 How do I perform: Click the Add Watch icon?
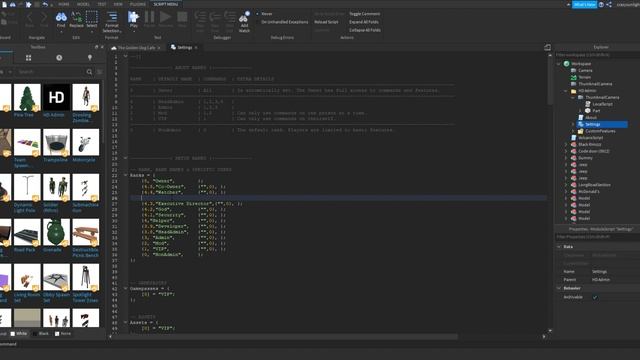(244, 17)
